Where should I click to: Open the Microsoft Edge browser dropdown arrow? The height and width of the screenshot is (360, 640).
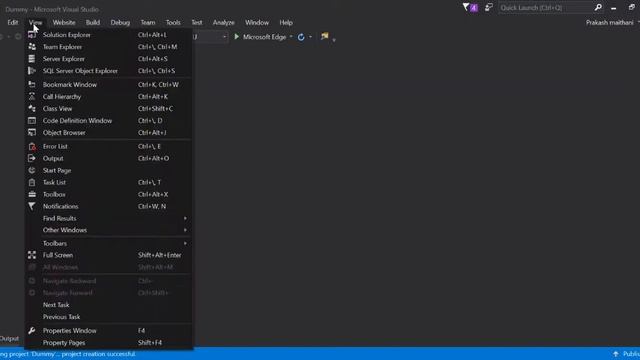click(x=291, y=37)
